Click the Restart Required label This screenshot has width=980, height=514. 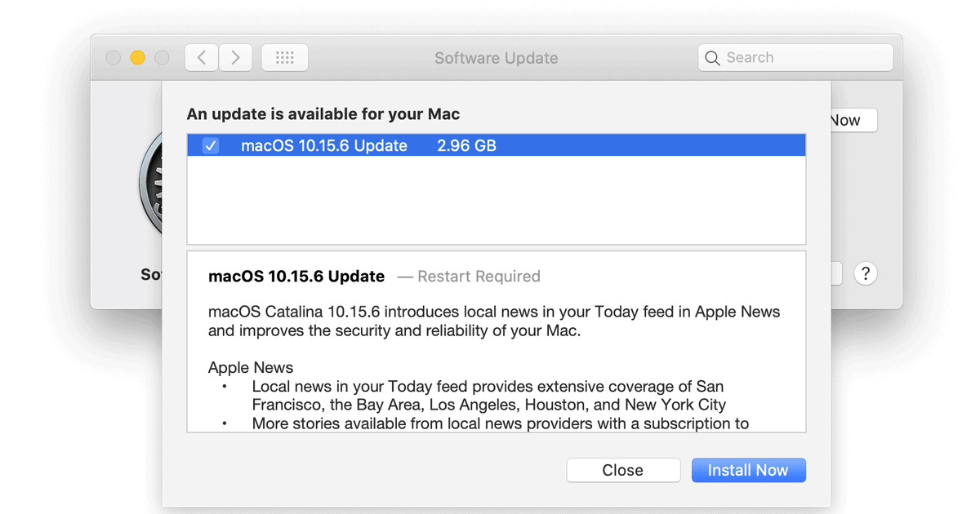[x=479, y=277]
